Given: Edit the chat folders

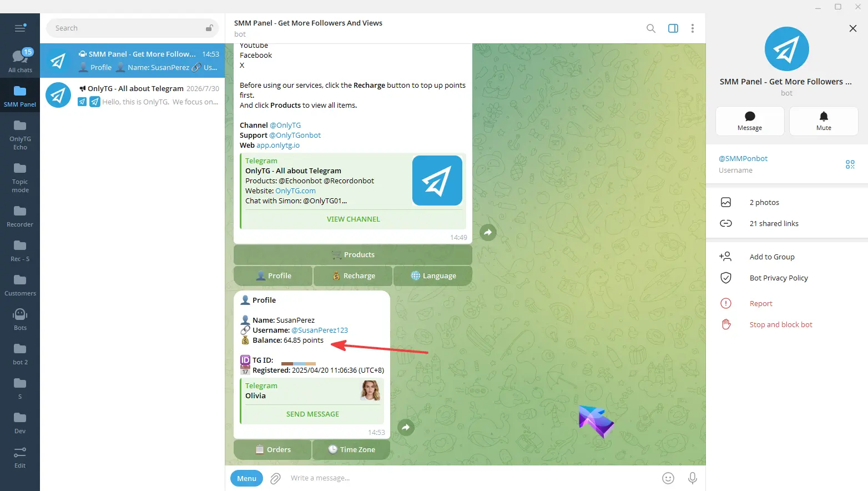Looking at the screenshot, I should pos(20,457).
